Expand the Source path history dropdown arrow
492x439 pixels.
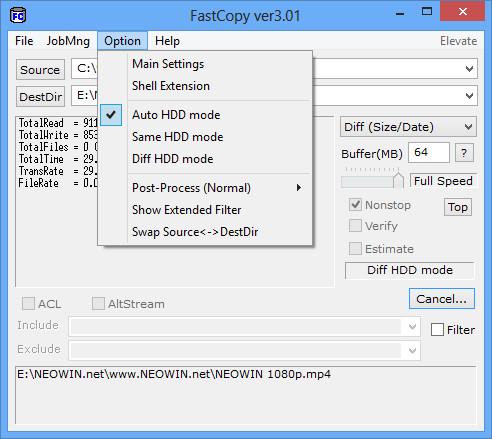click(x=469, y=69)
